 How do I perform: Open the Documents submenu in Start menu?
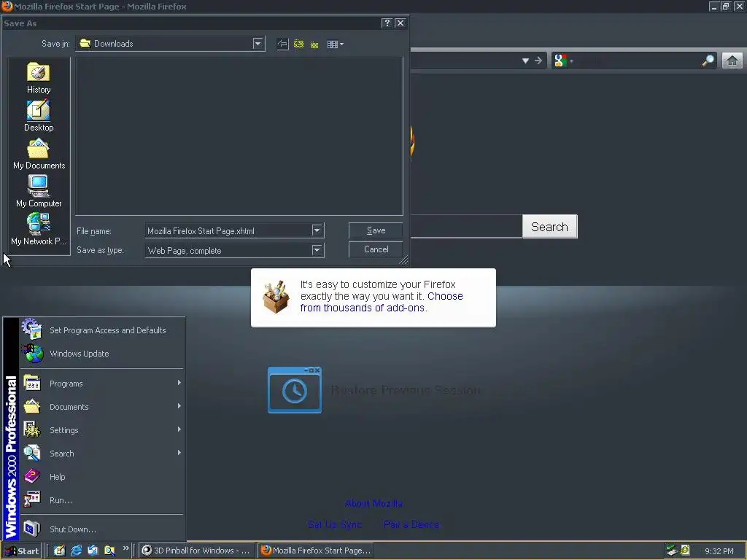coord(102,407)
